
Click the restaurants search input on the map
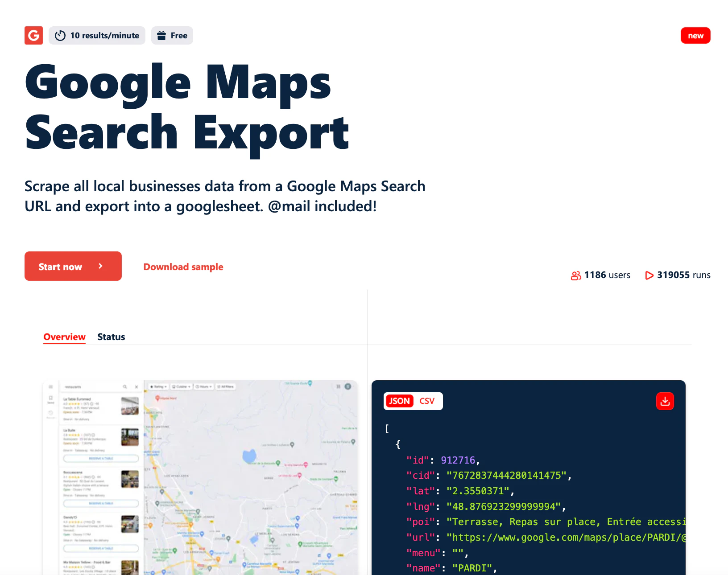(x=80, y=386)
